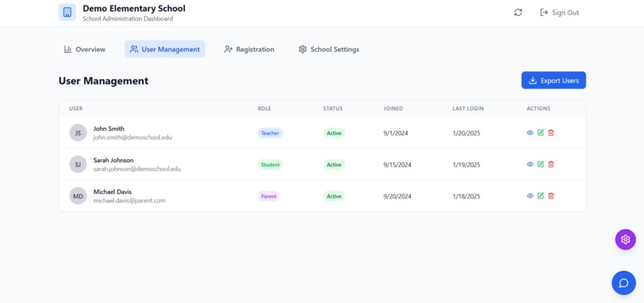Click the User Management page heading
The image size is (644, 303).
tap(104, 81)
